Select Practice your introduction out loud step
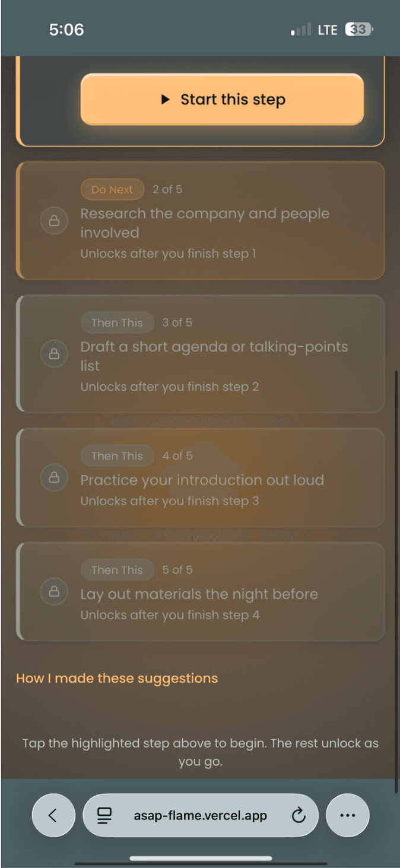400x868 pixels. pyautogui.click(x=201, y=477)
